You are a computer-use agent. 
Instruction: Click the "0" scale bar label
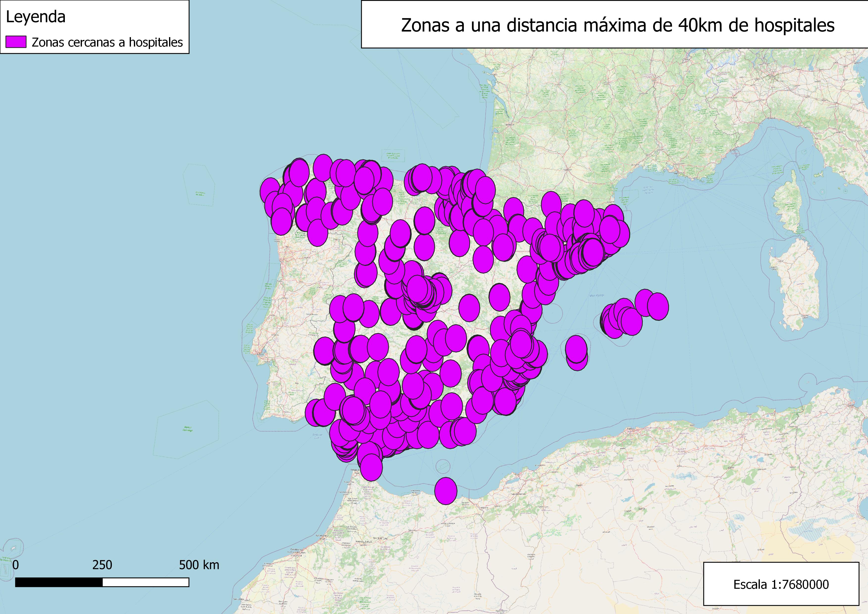click(16, 565)
